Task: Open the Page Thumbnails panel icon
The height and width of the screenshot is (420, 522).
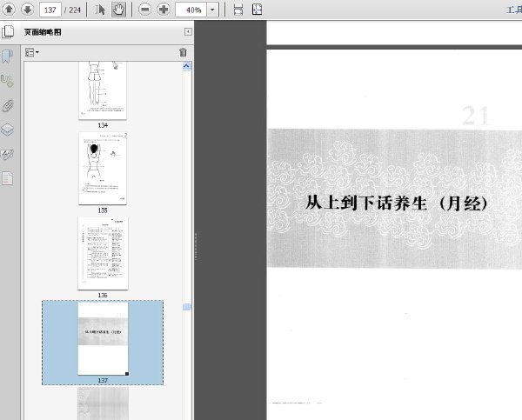Action: (8, 32)
